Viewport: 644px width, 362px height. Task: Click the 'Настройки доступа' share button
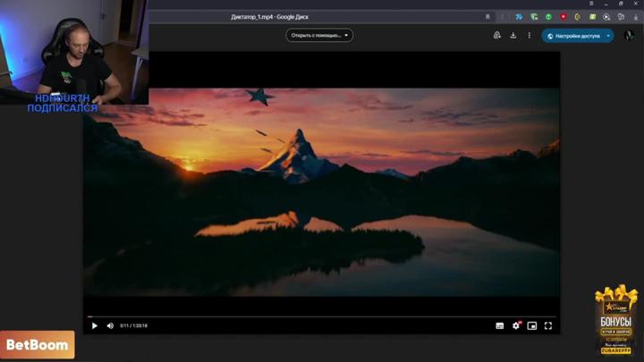(573, 36)
